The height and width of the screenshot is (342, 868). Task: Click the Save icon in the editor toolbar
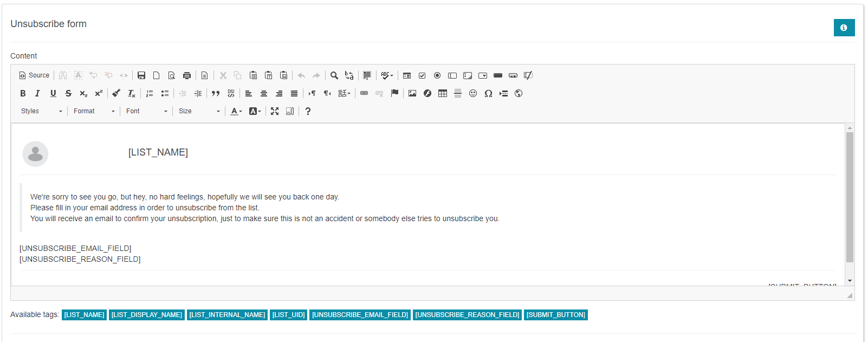[x=141, y=75]
